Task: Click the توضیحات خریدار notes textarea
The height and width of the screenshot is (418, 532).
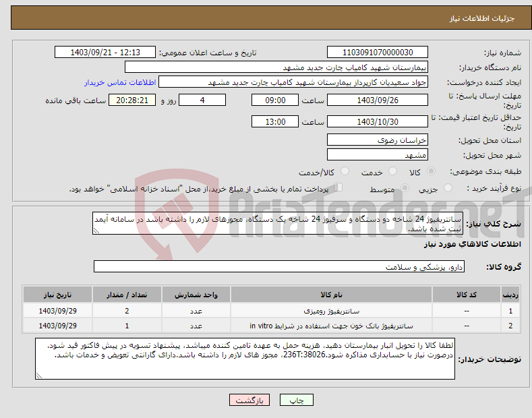Action: pyautogui.click(x=245, y=359)
